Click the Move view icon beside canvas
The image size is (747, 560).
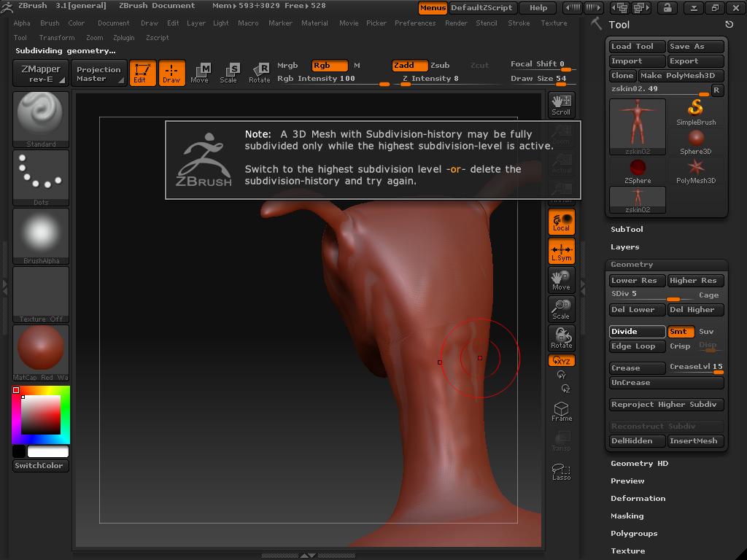pyautogui.click(x=561, y=280)
